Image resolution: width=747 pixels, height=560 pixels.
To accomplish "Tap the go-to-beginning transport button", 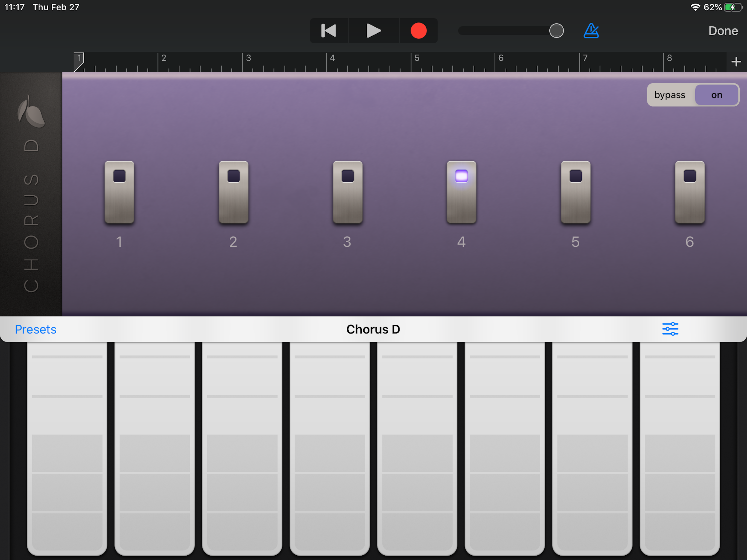I will click(329, 31).
